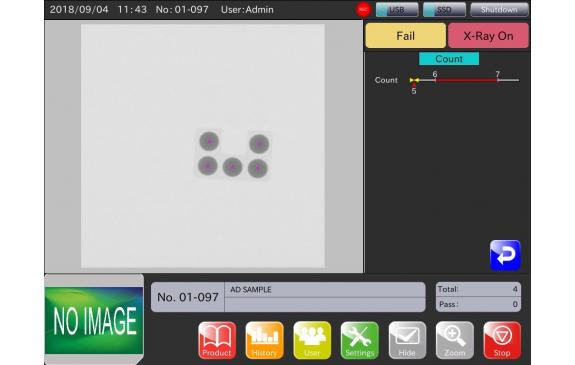Screen dimensions: 575x365
Task: Open the User management icon
Action: click(312, 340)
